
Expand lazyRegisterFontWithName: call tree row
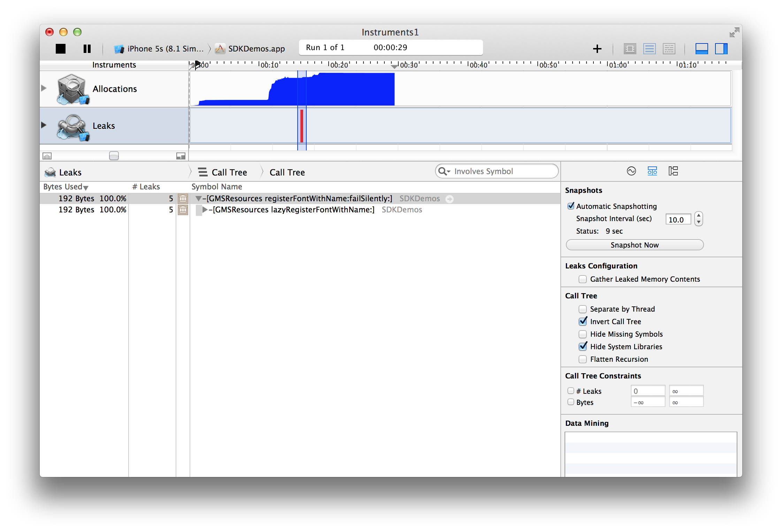pyautogui.click(x=205, y=210)
